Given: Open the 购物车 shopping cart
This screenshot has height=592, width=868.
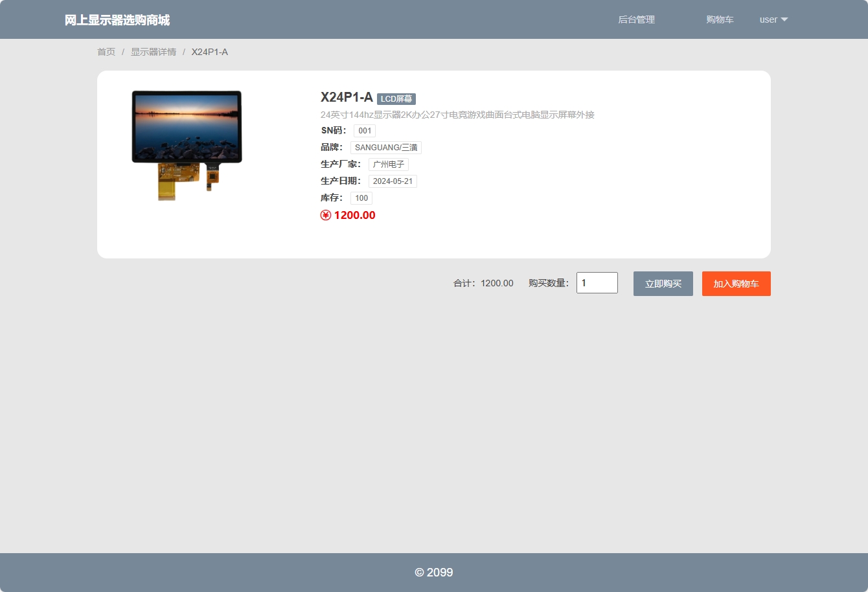Looking at the screenshot, I should pos(720,19).
